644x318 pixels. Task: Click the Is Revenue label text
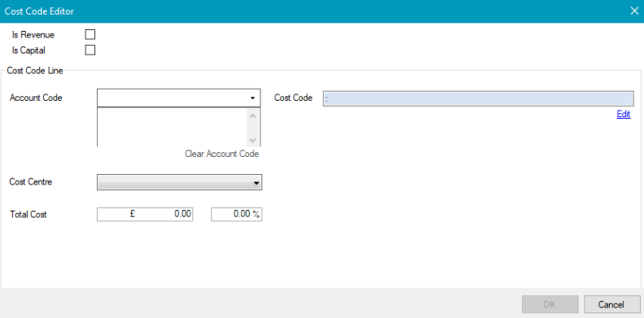pyautogui.click(x=33, y=35)
